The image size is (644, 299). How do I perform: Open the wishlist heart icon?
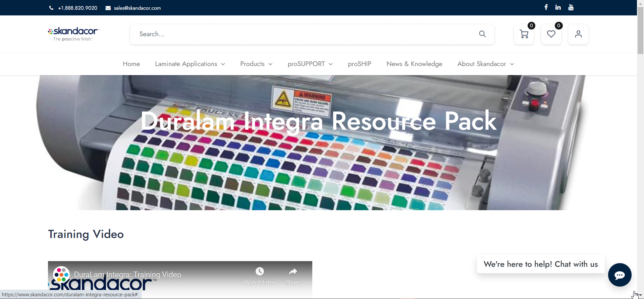pos(551,34)
